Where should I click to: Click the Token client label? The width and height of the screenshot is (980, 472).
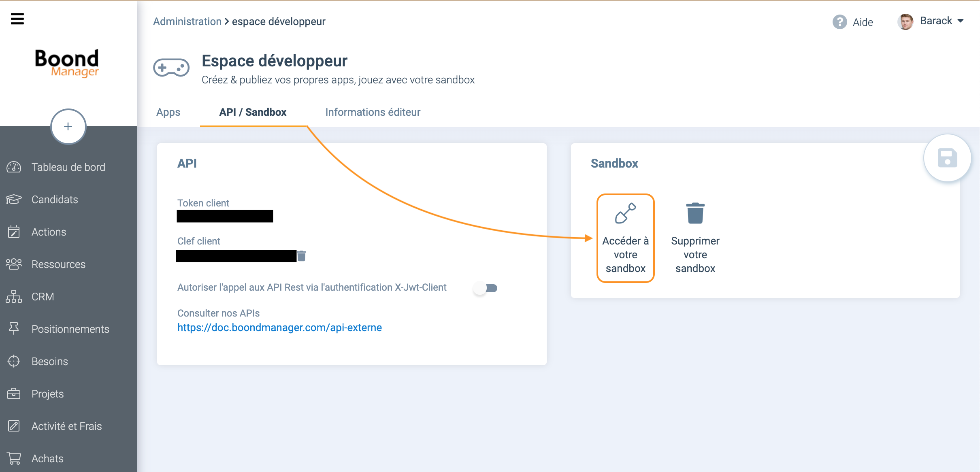[x=203, y=203]
